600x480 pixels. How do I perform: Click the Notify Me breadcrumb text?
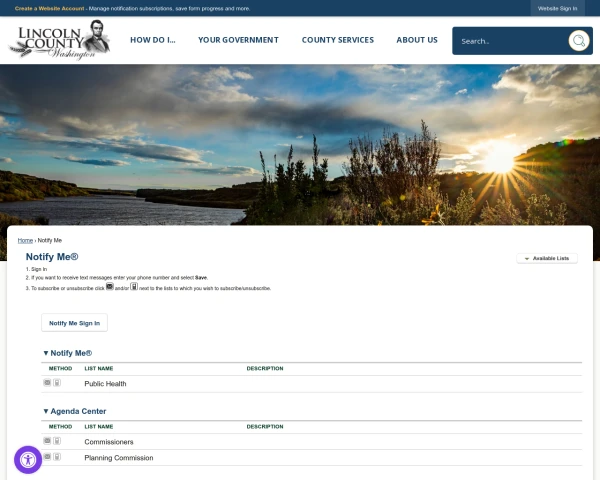click(50, 240)
